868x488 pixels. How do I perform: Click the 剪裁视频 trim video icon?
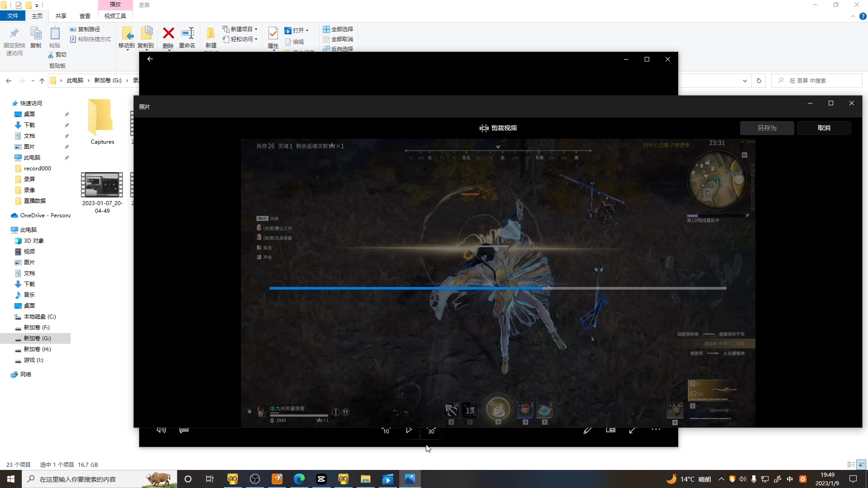click(x=484, y=128)
